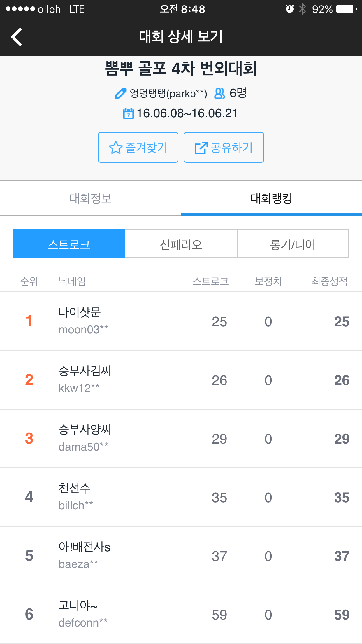Tap the battery icon in status bar
362x644 pixels.
pos(346,9)
